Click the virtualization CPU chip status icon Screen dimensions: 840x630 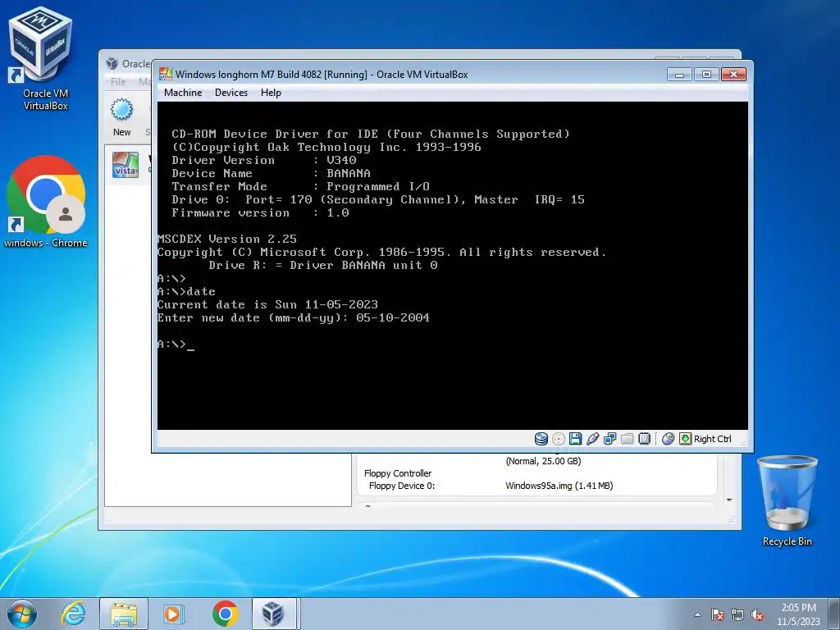pyautogui.click(x=645, y=439)
